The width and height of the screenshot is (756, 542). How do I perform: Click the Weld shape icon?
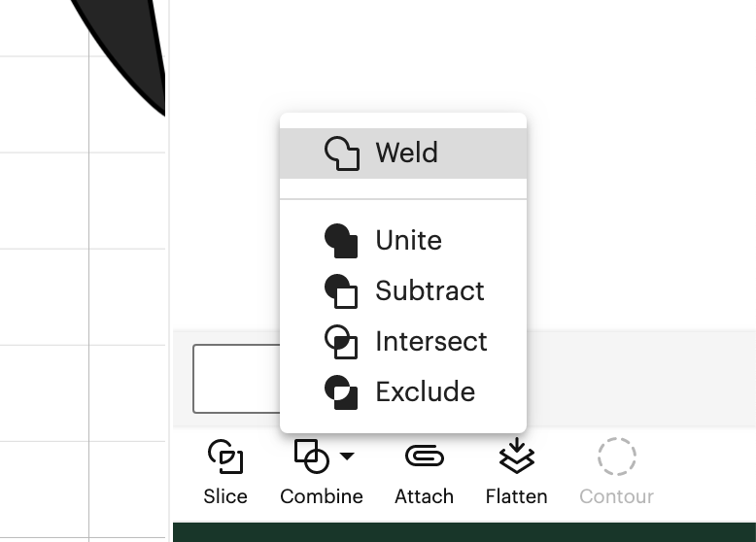[342, 153]
